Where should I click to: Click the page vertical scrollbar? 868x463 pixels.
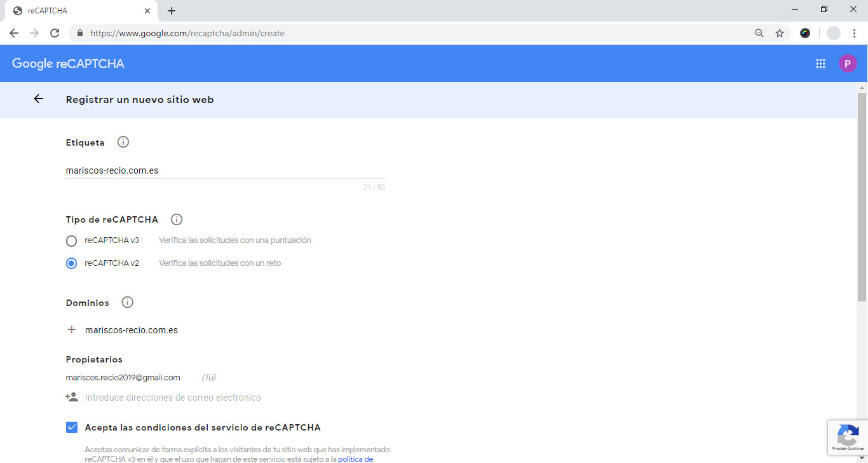[862, 197]
